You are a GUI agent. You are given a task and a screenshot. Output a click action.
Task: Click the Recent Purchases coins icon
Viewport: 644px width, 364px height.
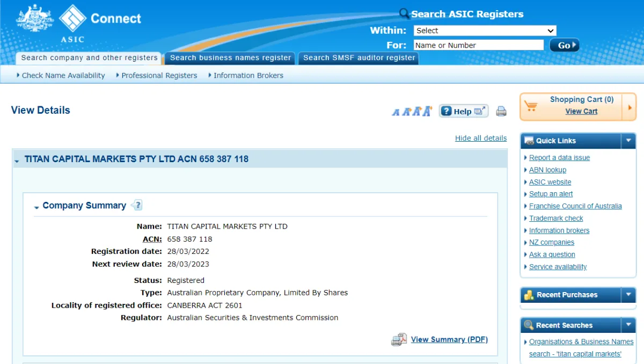(529, 295)
